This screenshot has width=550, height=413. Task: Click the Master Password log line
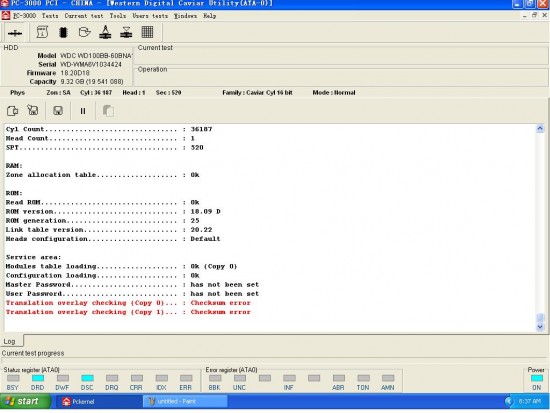pyautogui.click(x=132, y=285)
